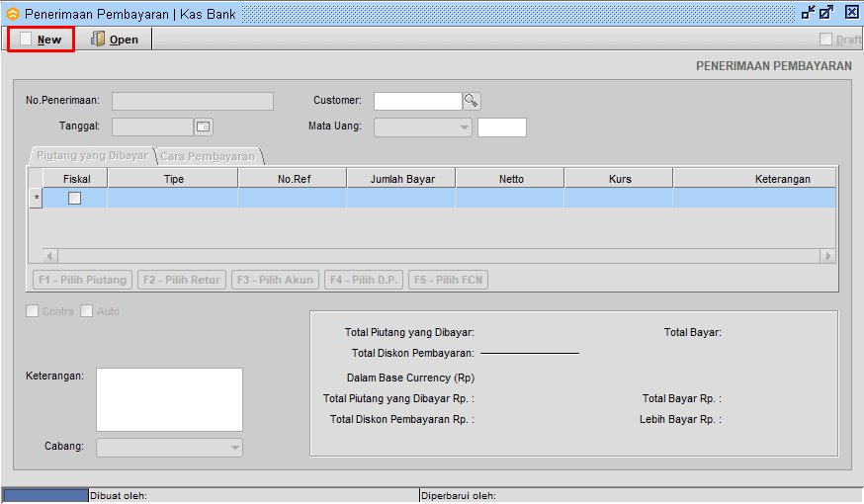Toggle the Draft checkbox
This screenshot has height=504, width=864.
click(825, 39)
